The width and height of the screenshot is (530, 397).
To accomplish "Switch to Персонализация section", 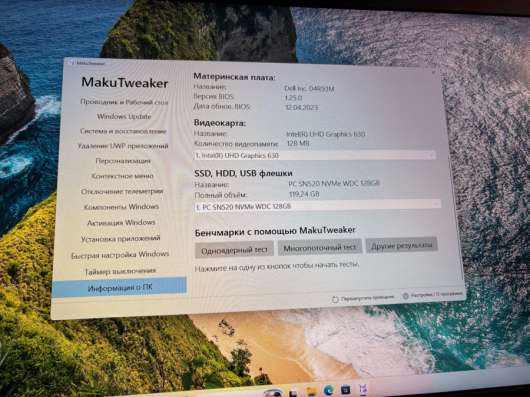I will (123, 161).
